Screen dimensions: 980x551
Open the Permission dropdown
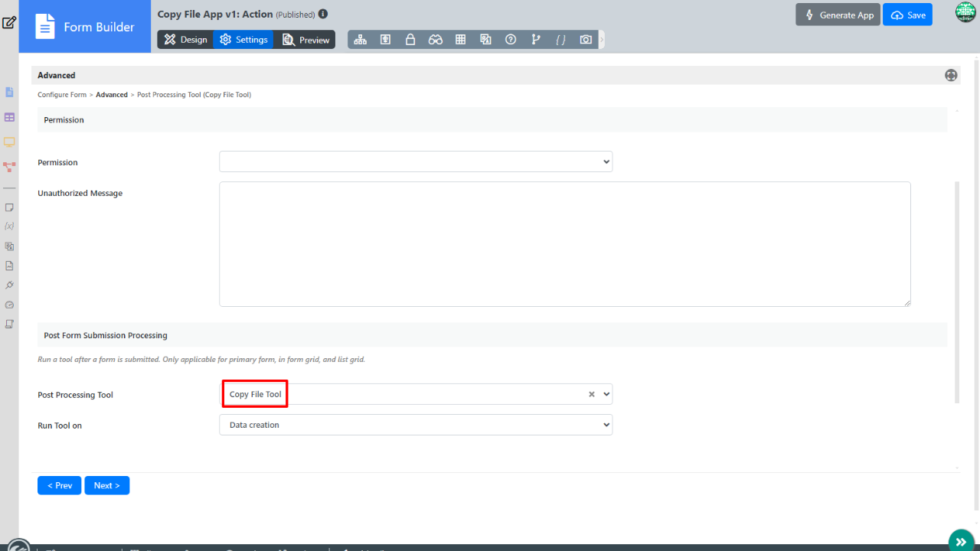[x=416, y=161]
